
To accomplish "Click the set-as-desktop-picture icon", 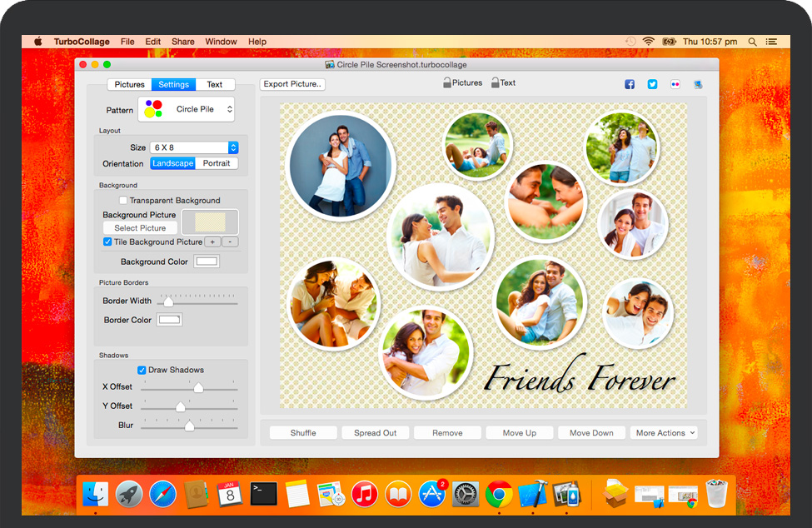I will tap(697, 84).
